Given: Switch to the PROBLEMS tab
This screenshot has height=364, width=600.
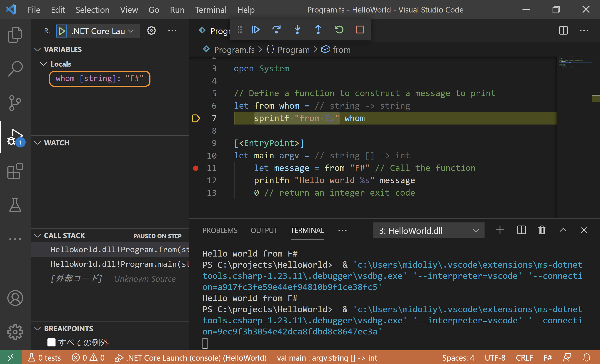Looking at the screenshot, I should click(x=220, y=230).
